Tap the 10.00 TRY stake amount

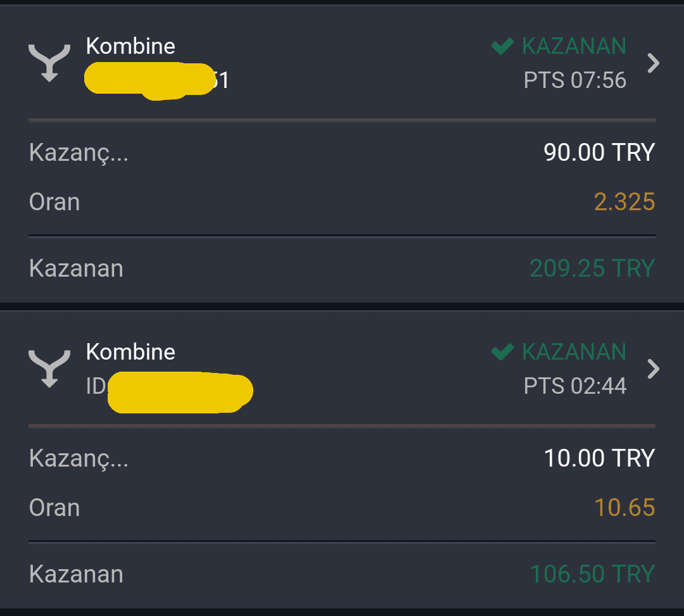click(x=599, y=458)
